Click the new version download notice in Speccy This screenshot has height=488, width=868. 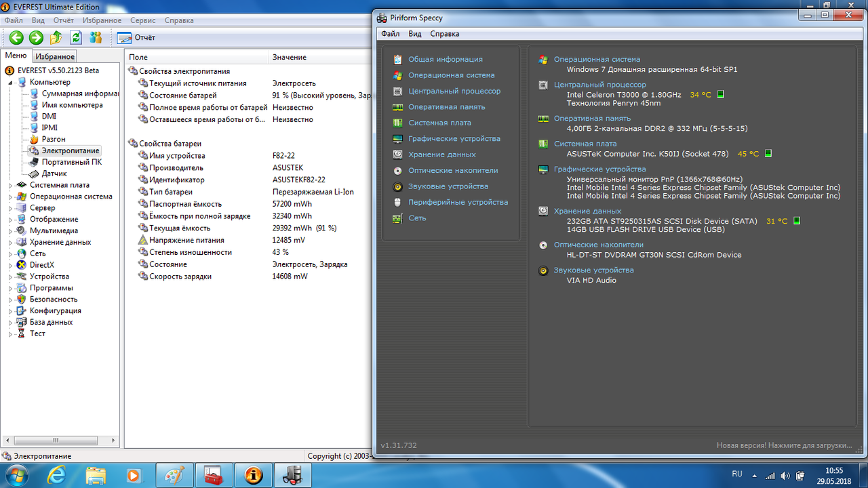784,445
